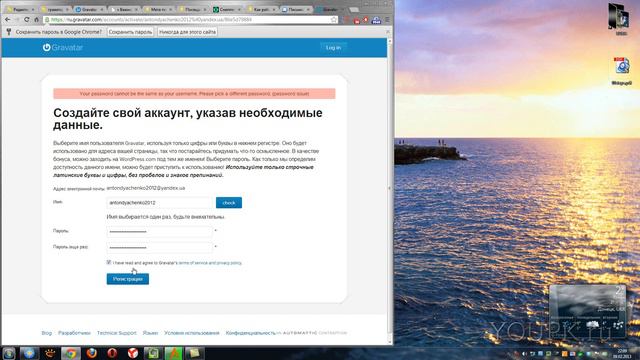Launch Firefox from the taskbar
This screenshot has width=640, height=360.
(x=91, y=353)
